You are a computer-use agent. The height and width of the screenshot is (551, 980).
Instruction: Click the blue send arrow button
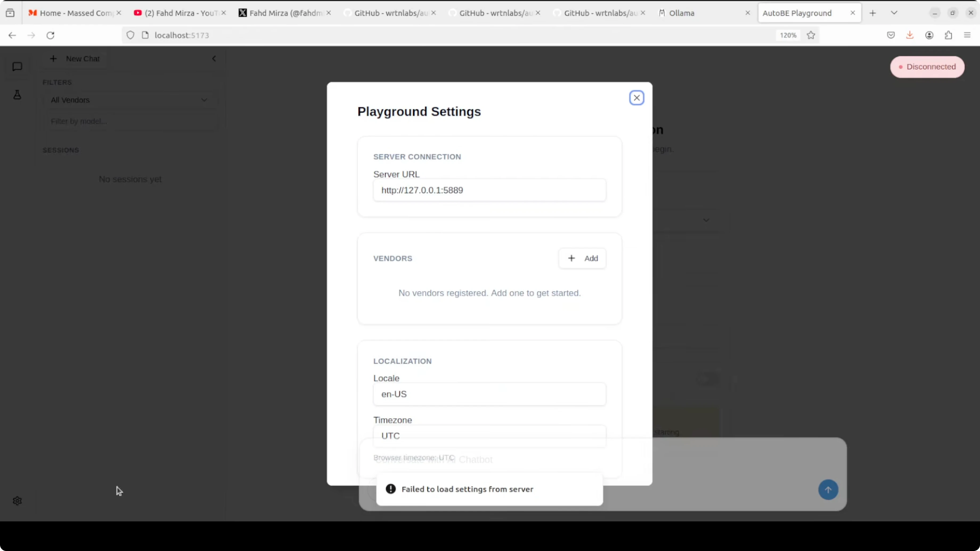click(x=828, y=490)
